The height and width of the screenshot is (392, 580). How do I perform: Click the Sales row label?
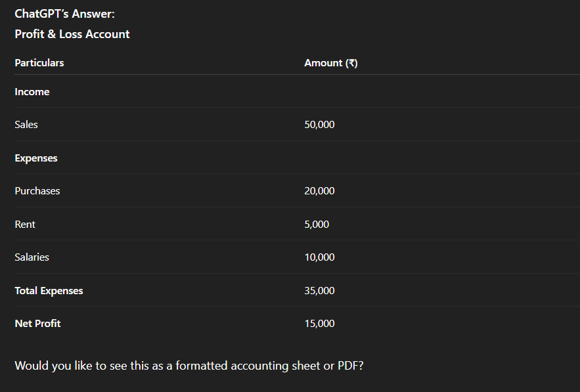point(26,125)
